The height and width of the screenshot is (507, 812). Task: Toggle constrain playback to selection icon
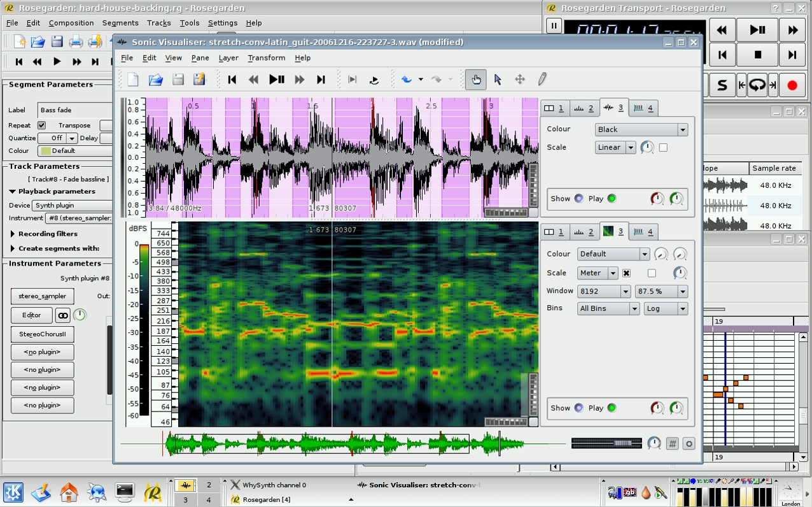(x=352, y=80)
